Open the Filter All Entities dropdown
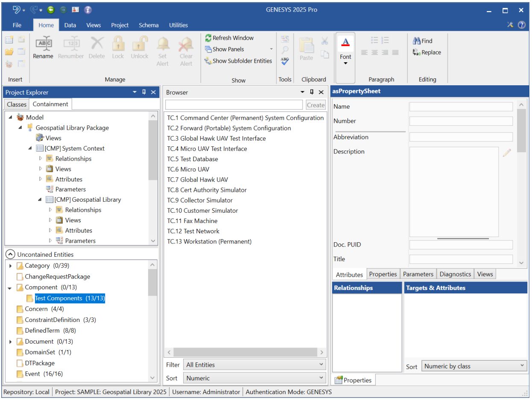Screen dimensions: 532x400 coord(255,365)
